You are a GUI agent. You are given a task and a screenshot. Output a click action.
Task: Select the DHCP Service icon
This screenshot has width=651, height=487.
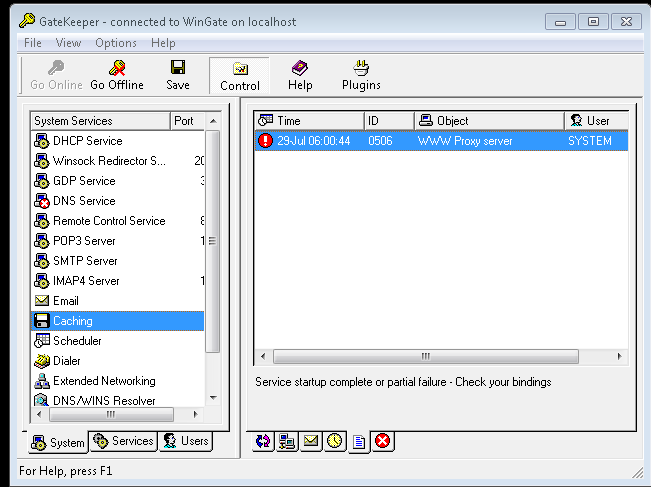42,141
